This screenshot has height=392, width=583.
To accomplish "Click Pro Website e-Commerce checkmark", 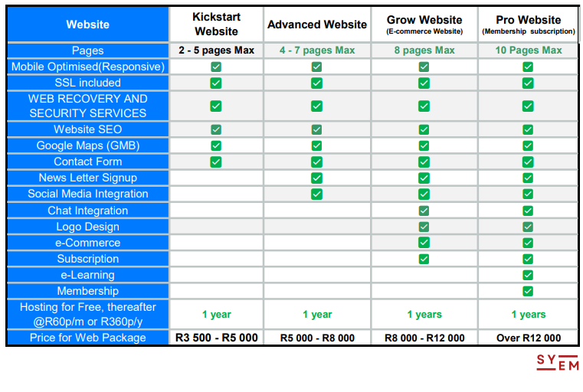I will point(527,243).
